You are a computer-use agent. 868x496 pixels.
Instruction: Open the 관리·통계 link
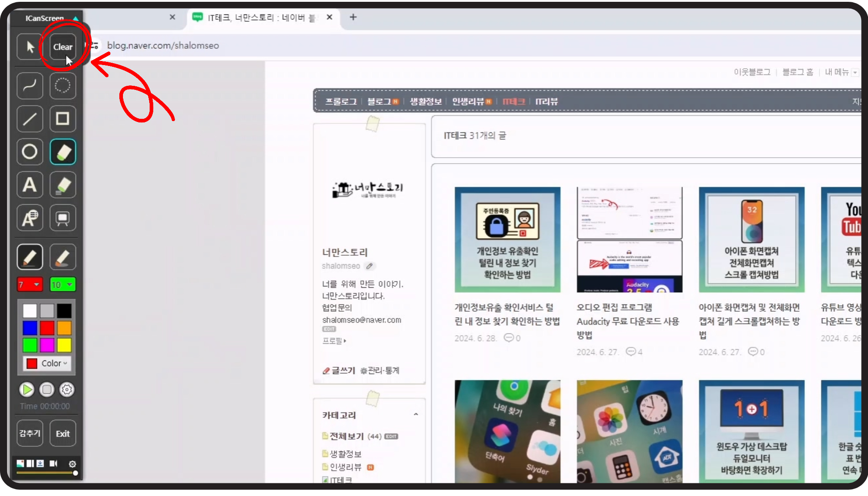pos(380,370)
